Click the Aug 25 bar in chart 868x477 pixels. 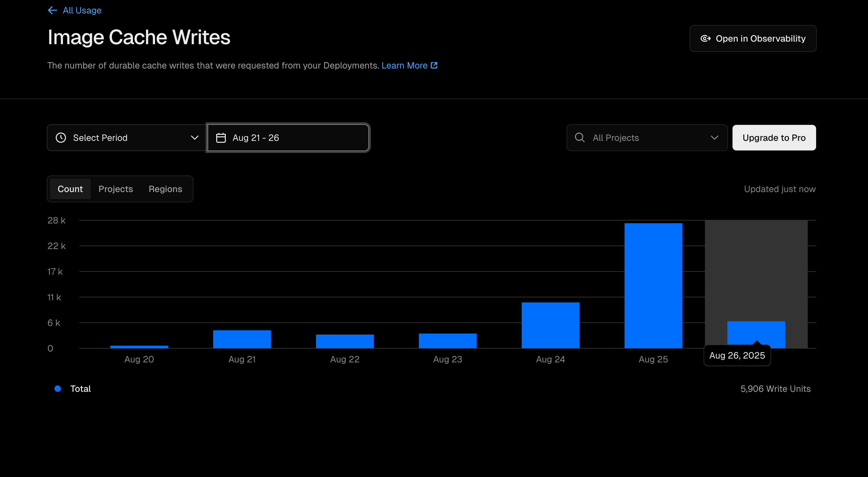(653, 286)
